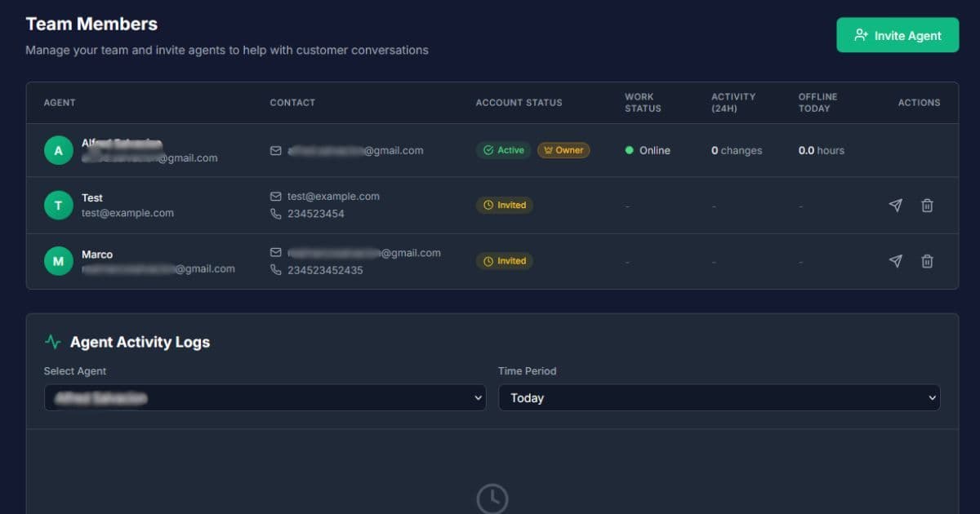Click the email envelope icon for test@example.com

click(275, 196)
